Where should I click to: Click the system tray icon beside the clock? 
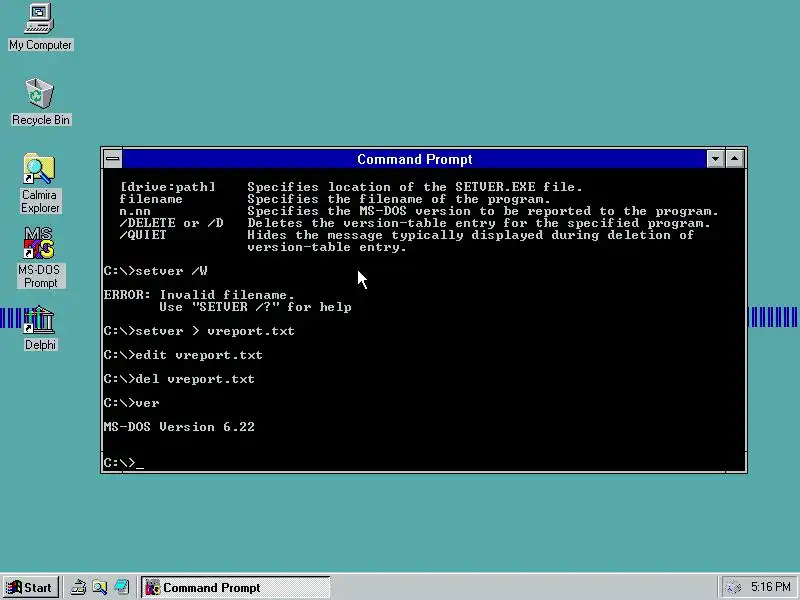(733, 588)
